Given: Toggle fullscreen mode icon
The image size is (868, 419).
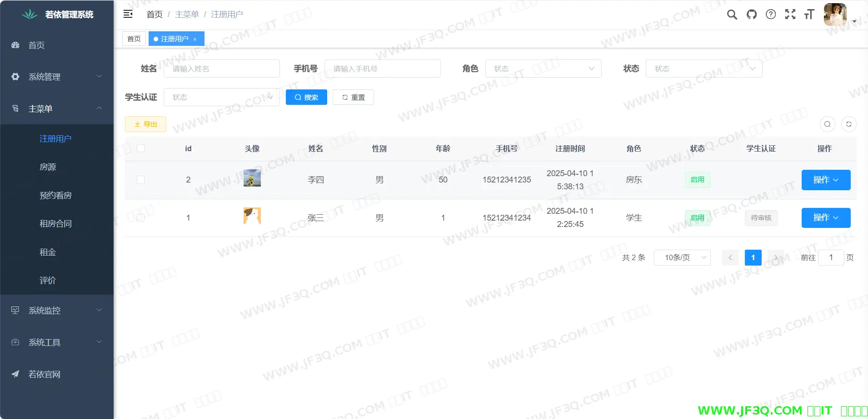Looking at the screenshot, I should 790,15.
